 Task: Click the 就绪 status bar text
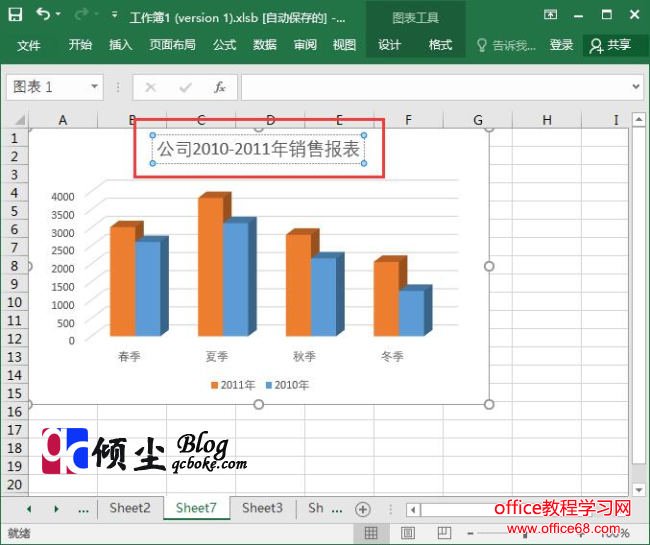(19, 533)
